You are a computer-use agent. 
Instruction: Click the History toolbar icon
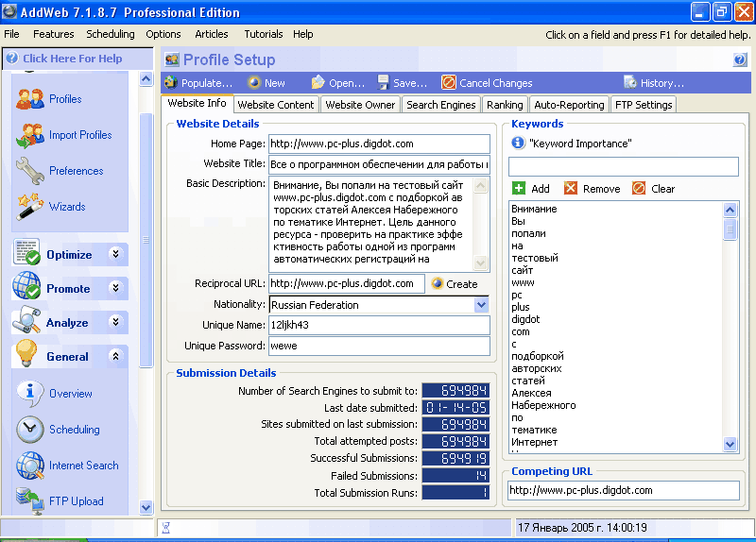(630, 83)
